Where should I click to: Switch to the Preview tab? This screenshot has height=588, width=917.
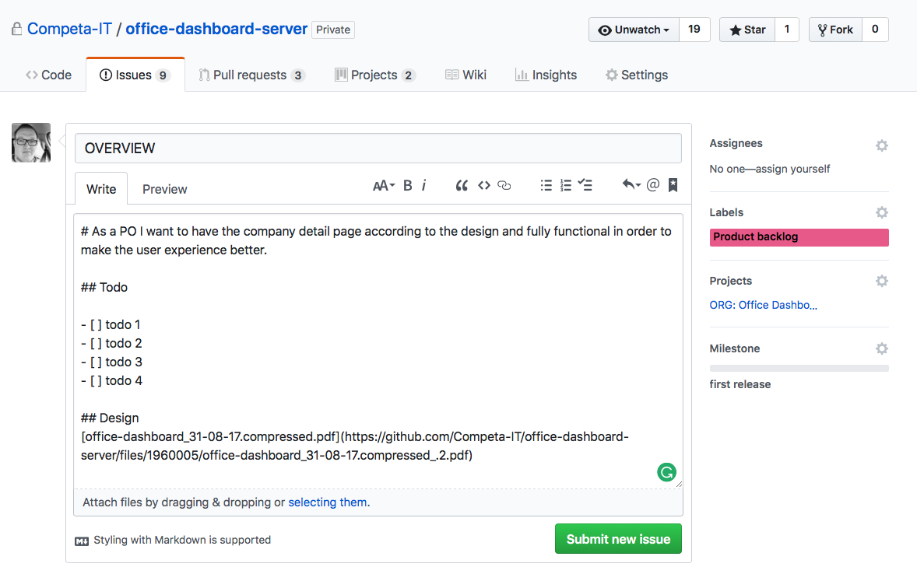click(x=165, y=189)
